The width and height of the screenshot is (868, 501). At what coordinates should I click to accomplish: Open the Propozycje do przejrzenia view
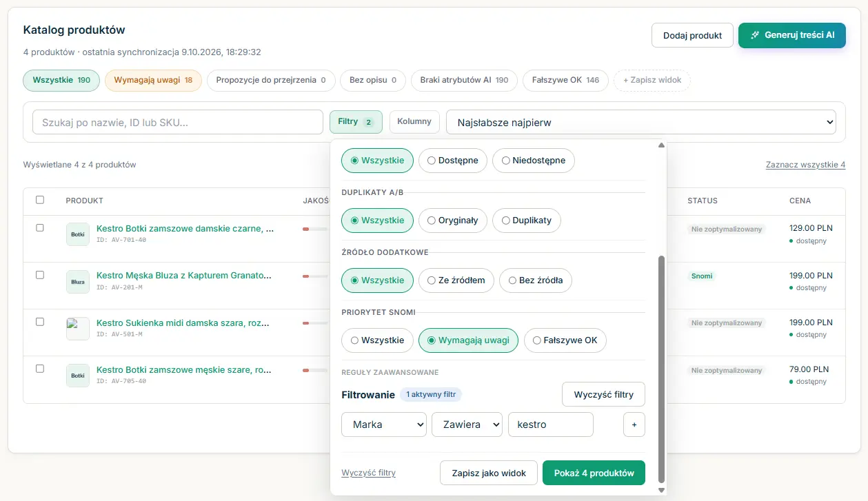(271, 81)
